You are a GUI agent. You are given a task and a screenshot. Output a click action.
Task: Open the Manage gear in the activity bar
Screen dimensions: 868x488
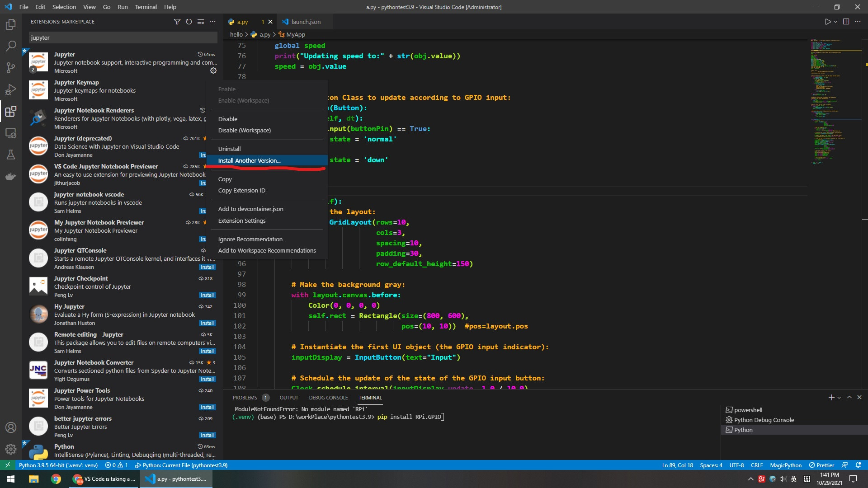[11, 449]
